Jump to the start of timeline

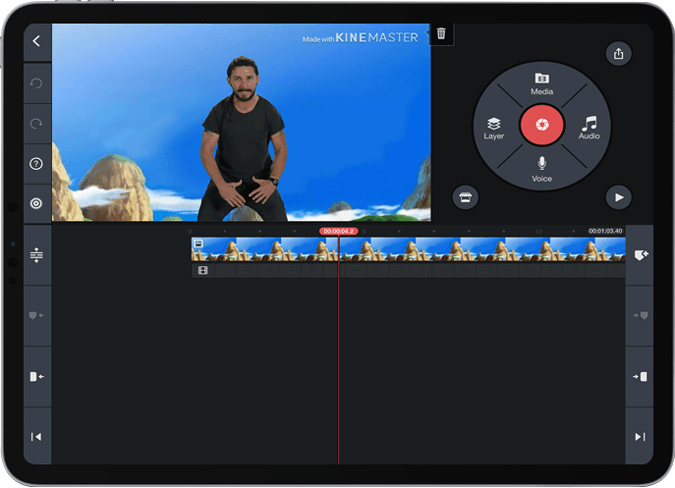(37, 436)
